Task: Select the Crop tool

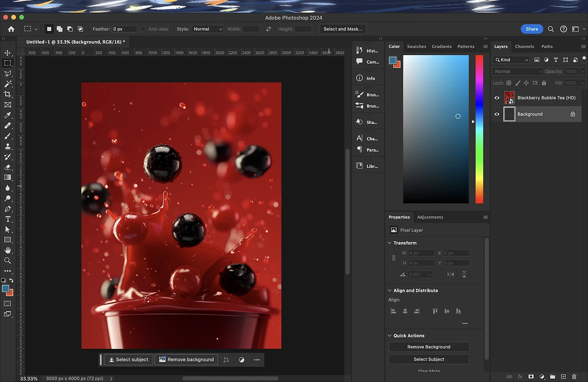Action: coord(7,94)
